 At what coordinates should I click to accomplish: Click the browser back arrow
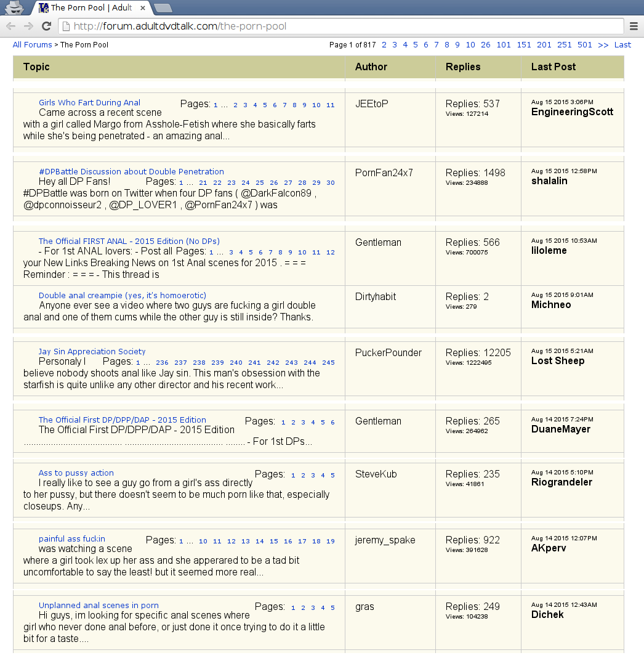[11, 26]
